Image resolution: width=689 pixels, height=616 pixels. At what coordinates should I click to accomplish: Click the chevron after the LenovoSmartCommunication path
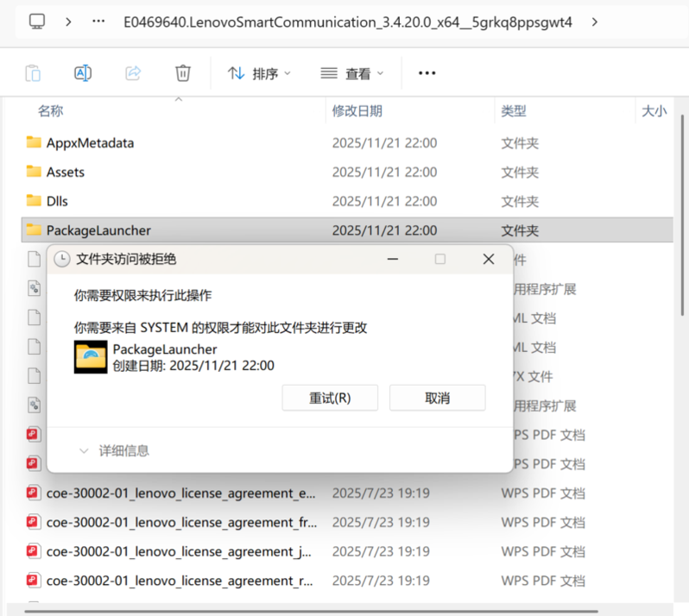click(595, 22)
